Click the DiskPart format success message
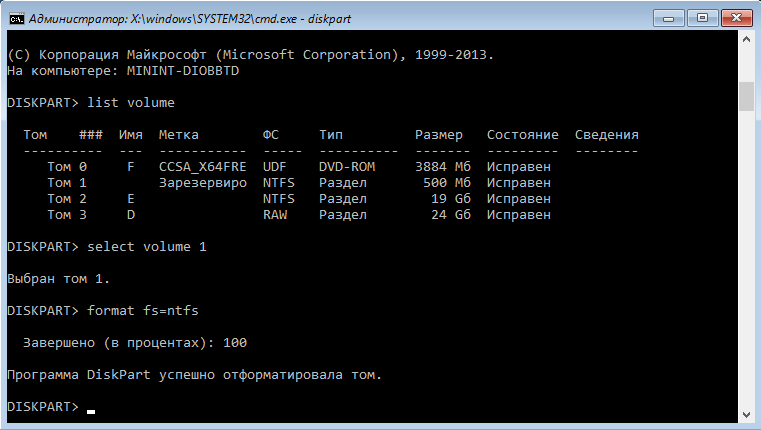The image size is (761, 430). [194, 375]
